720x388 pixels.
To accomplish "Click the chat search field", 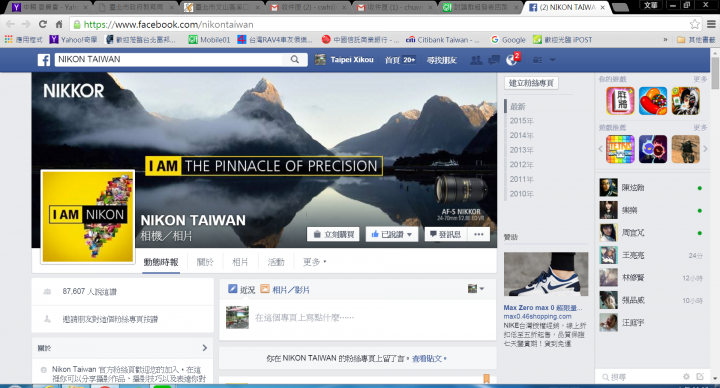I will [x=641, y=377].
